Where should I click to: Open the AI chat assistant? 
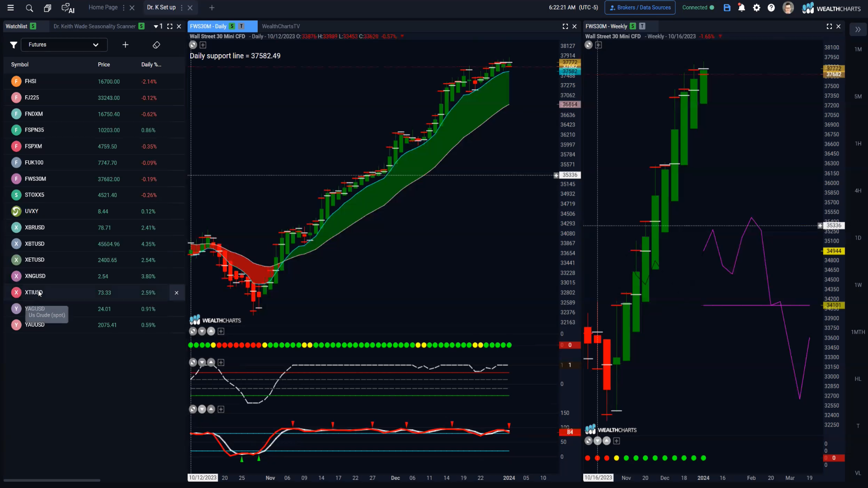click(x=68, y=8)
